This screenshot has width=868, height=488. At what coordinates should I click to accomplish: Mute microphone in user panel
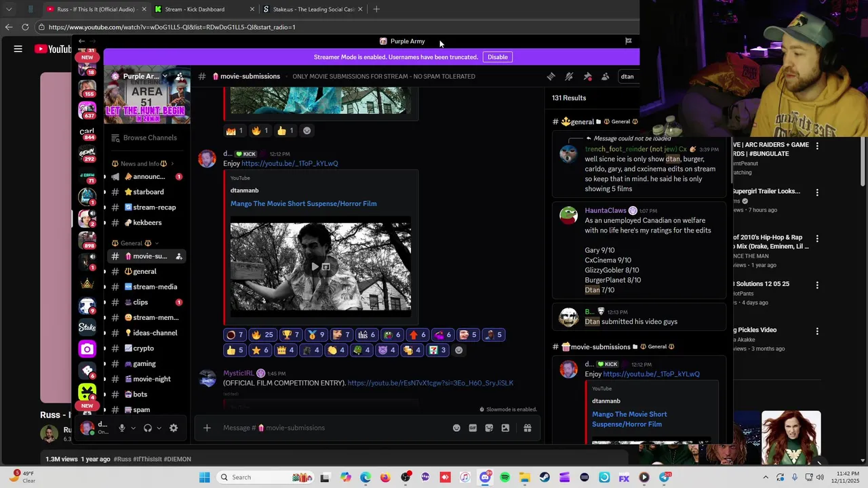coord(122,428)
